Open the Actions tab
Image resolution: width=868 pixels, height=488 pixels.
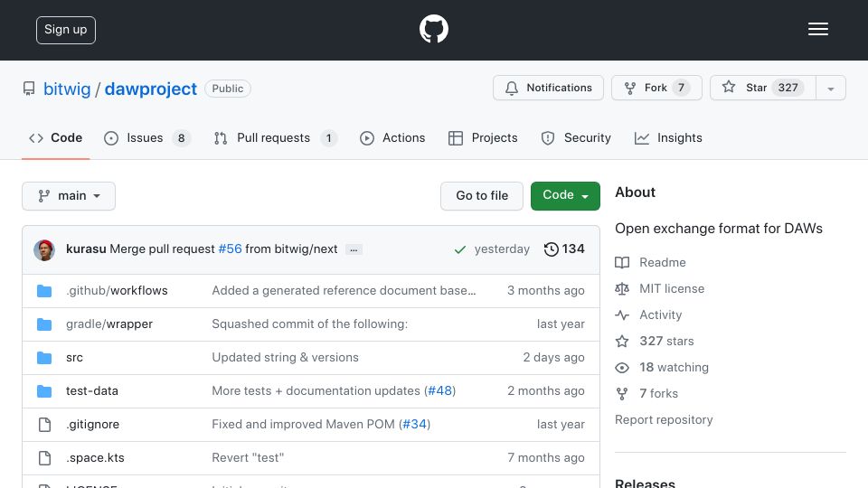click(x=392, y=137)
